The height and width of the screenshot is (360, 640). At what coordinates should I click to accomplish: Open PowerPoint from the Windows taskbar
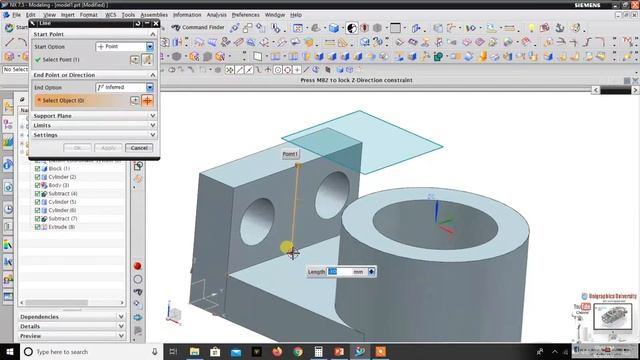339,351
